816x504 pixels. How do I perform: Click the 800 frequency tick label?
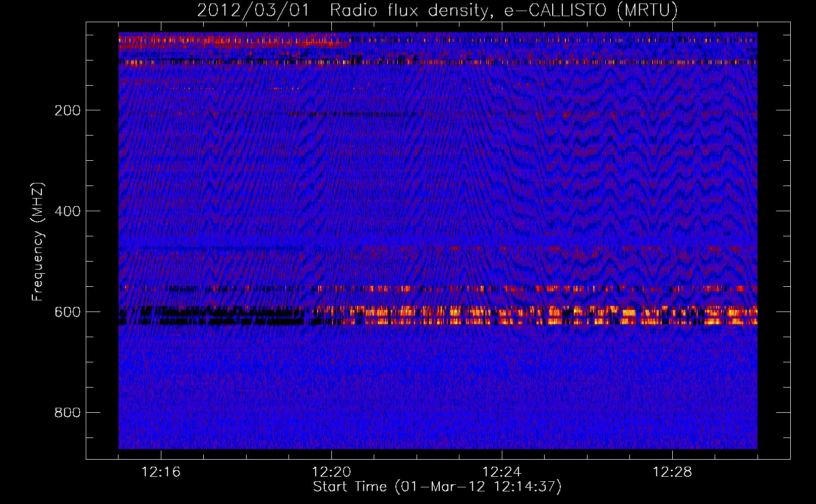pos(68,413)
